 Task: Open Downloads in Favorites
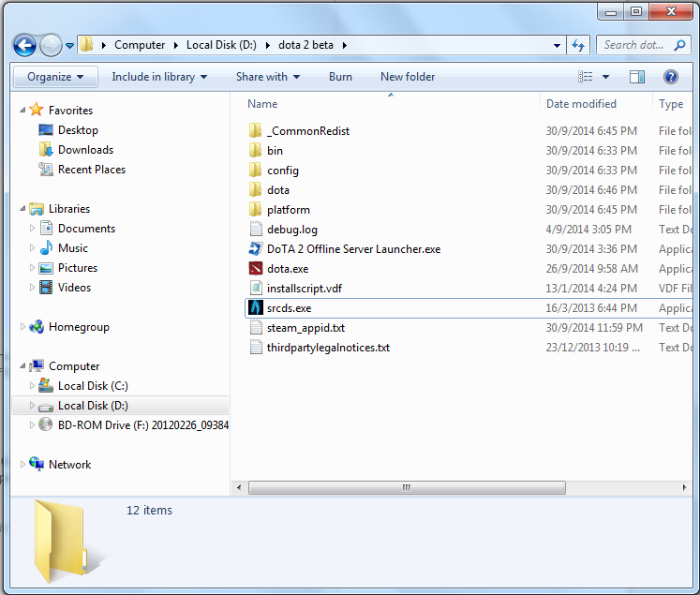(85, 150)
